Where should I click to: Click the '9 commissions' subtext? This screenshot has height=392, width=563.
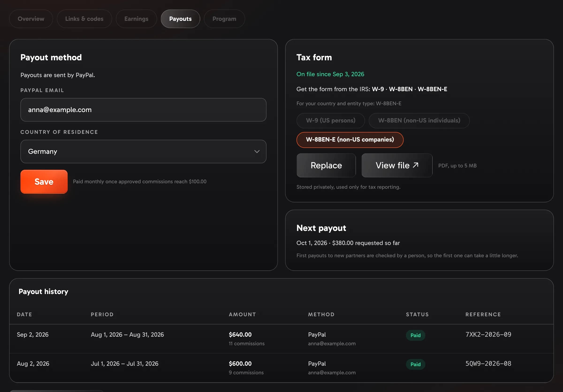coord(246,372)
